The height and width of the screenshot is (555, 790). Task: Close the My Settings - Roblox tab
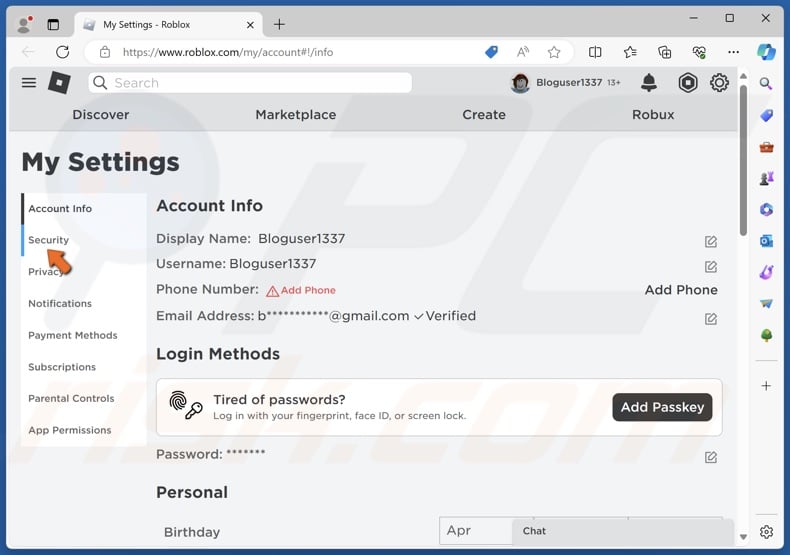(x=250, y=25)
